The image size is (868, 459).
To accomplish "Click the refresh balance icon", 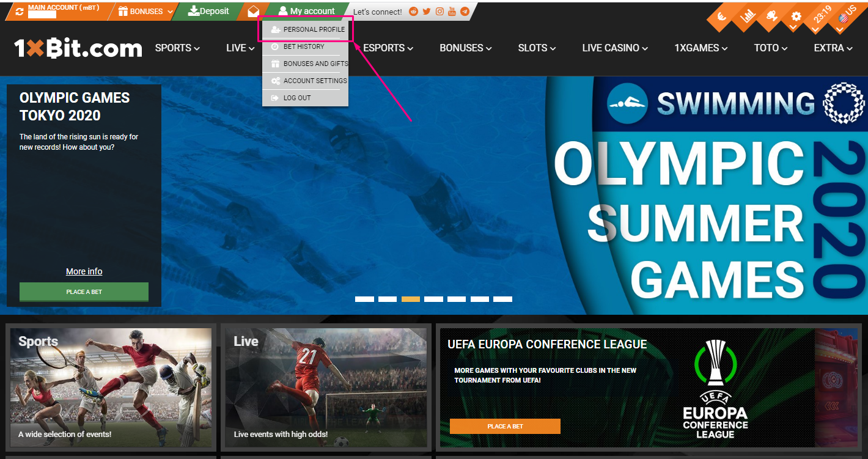I will [20, 12].
